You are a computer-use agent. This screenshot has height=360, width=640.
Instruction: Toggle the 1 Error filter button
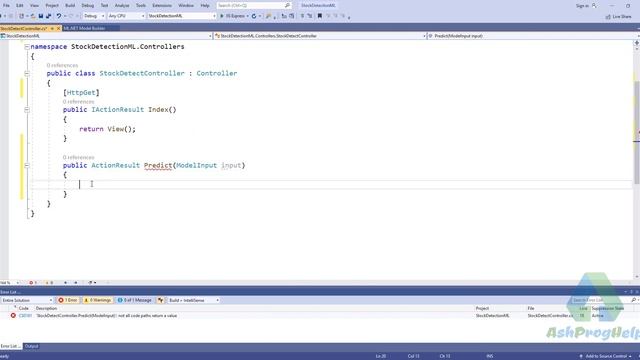[68, 300]
